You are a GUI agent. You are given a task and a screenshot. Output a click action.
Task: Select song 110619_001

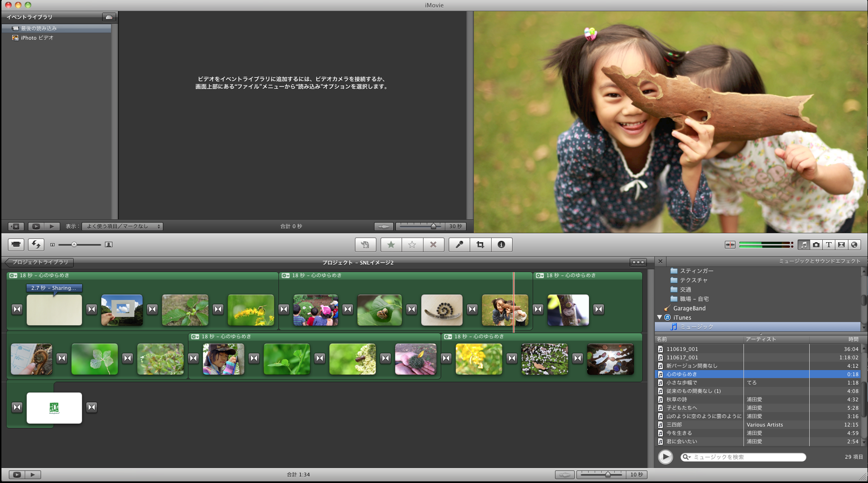pyautogui.click(x=757, y=349)
